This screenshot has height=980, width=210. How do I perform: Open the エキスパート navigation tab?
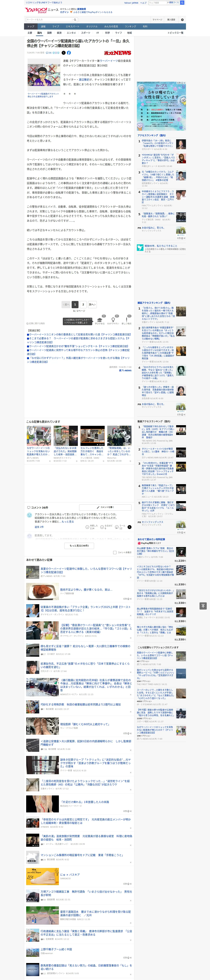coord(72,27)
